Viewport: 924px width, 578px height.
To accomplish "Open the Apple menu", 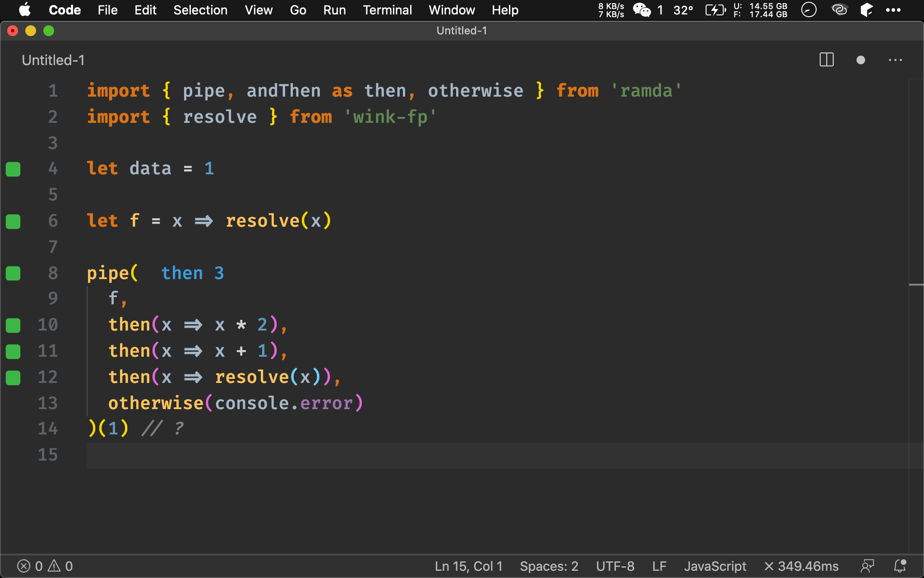I will [25, 10].
